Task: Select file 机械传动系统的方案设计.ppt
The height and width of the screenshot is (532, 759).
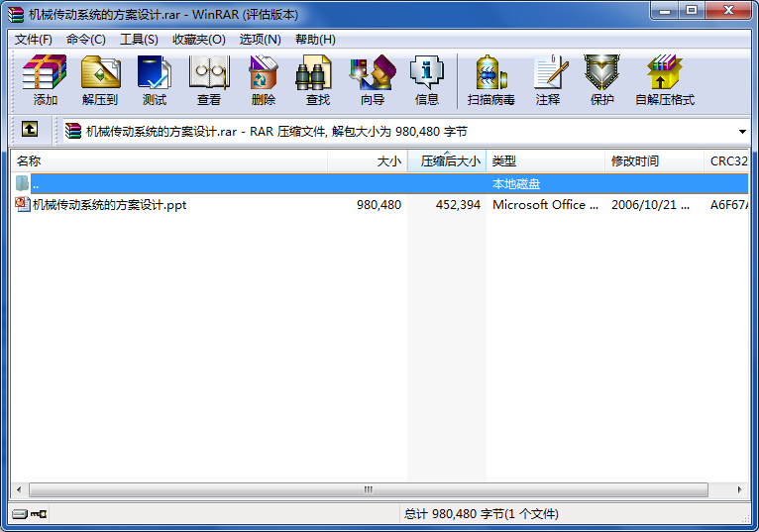Action: (109, 205)
